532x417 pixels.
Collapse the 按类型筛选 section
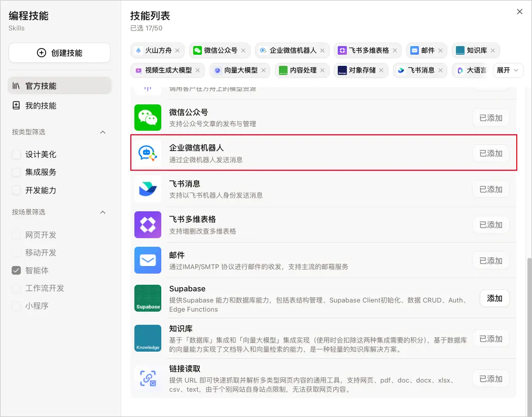(x=103, y=132)
